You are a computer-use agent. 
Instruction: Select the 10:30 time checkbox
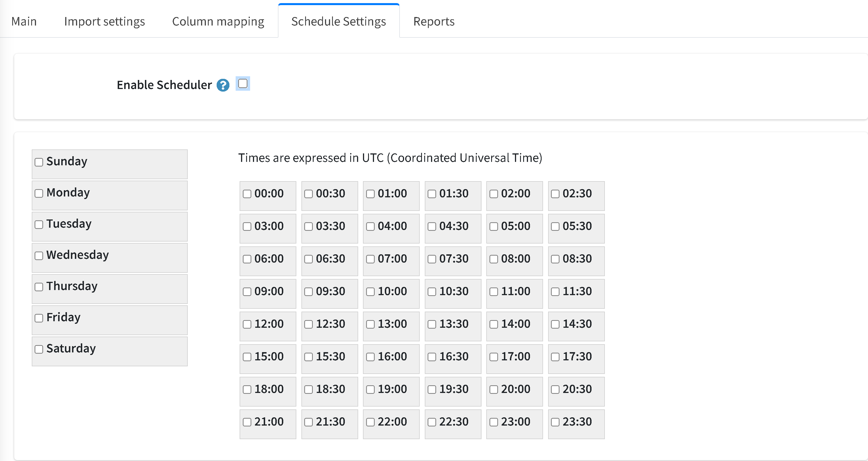click(432, 292)
